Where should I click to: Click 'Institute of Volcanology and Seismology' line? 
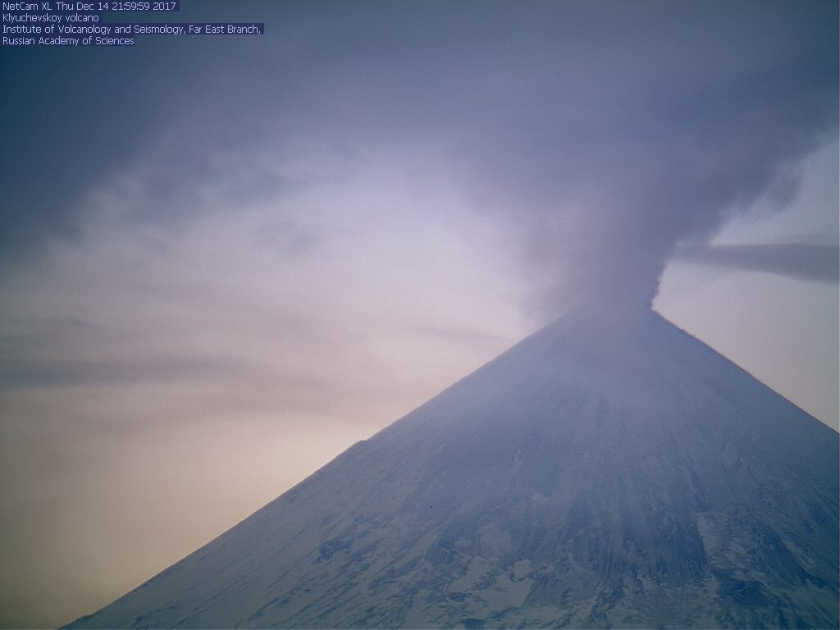click(132, 30)
